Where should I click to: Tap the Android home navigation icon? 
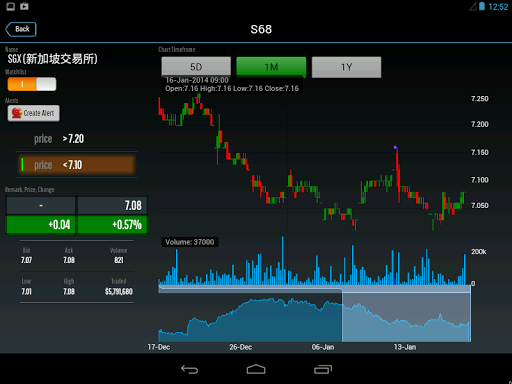pyautogui.click(x=256, y=369)
